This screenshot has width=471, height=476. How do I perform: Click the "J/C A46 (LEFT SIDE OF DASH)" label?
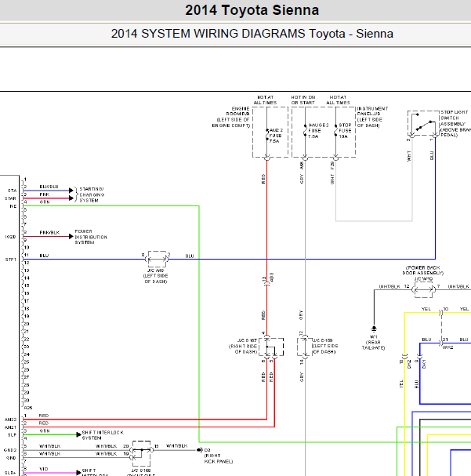pos(156,276)
